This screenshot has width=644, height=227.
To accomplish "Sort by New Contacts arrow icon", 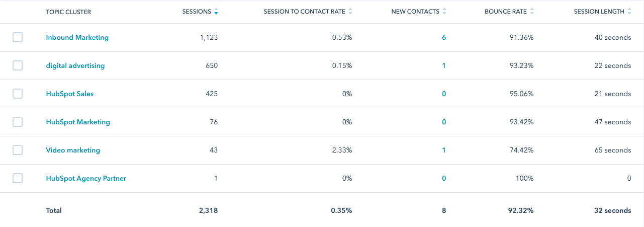I will 444,12.
